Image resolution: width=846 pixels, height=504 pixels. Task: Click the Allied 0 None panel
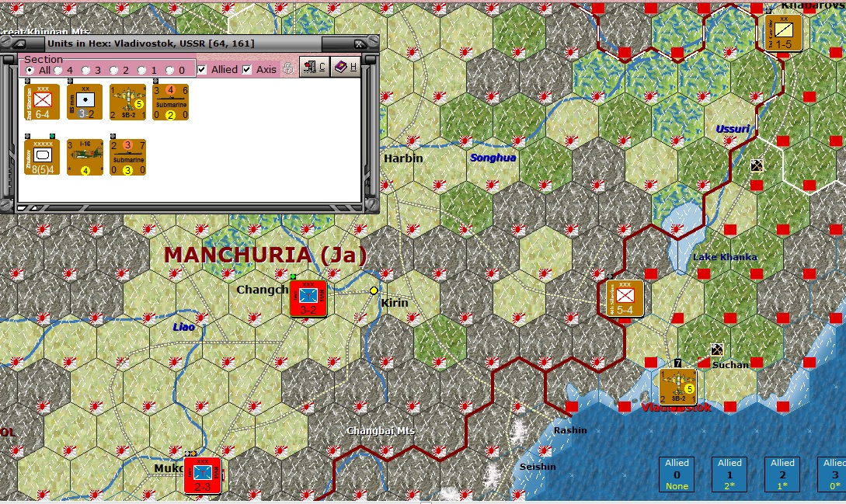coord(677,474)
